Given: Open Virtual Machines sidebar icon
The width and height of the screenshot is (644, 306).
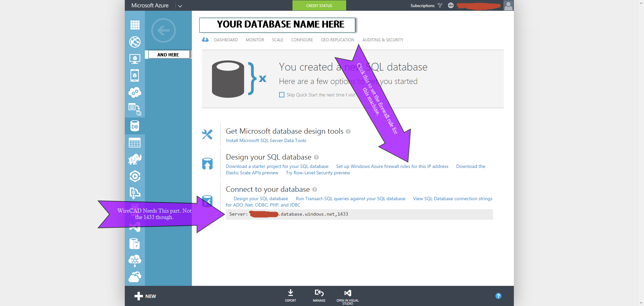Looking at the screenshot, I should (135, 59).
